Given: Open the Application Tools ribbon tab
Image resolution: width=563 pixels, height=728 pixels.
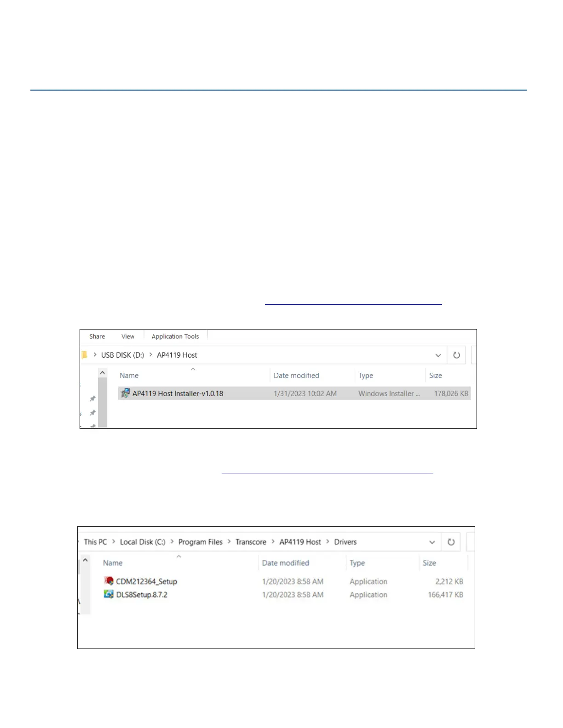Looking at the screenshot, I should point(175,336).
